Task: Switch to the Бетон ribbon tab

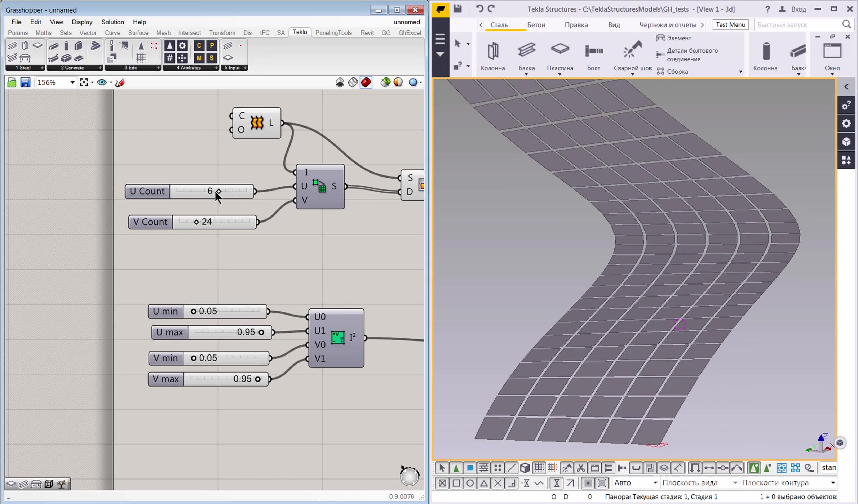Action: (536, 25)
